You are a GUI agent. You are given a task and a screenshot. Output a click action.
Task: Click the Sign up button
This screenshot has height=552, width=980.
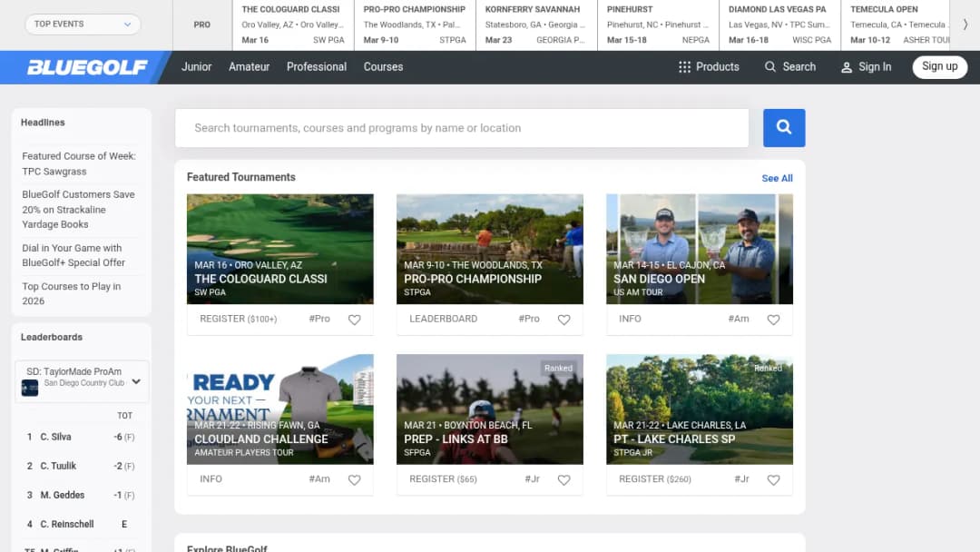[939, 67]
